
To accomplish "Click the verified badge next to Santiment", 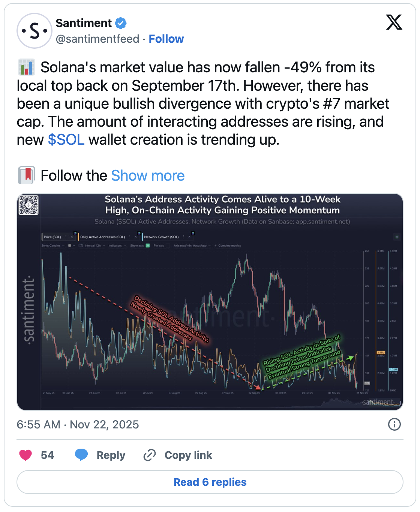I will 121,23.
